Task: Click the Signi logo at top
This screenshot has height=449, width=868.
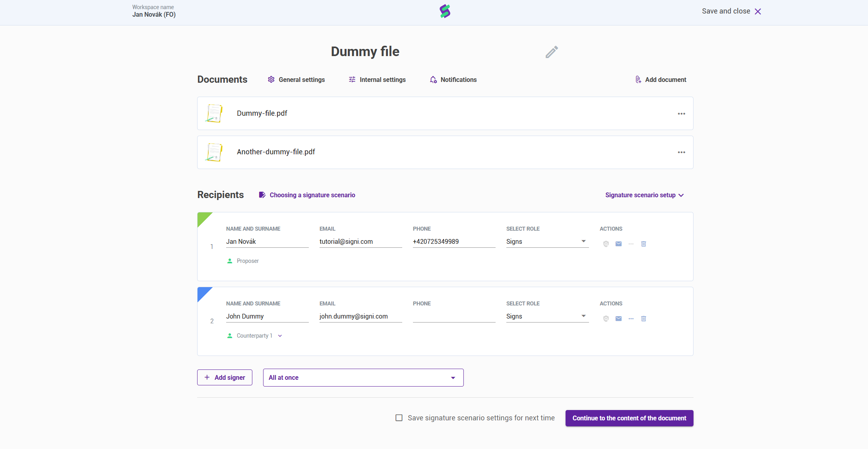Action: coord(445,11)
